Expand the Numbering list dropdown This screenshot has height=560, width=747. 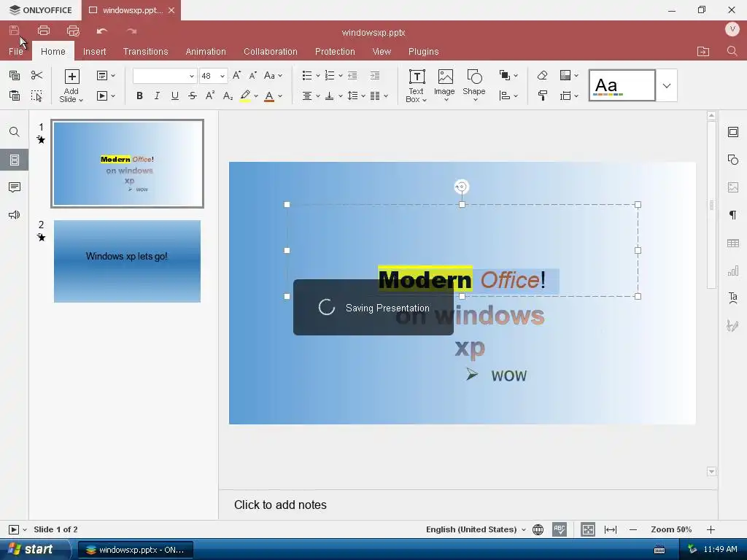[x=341, y=76]
